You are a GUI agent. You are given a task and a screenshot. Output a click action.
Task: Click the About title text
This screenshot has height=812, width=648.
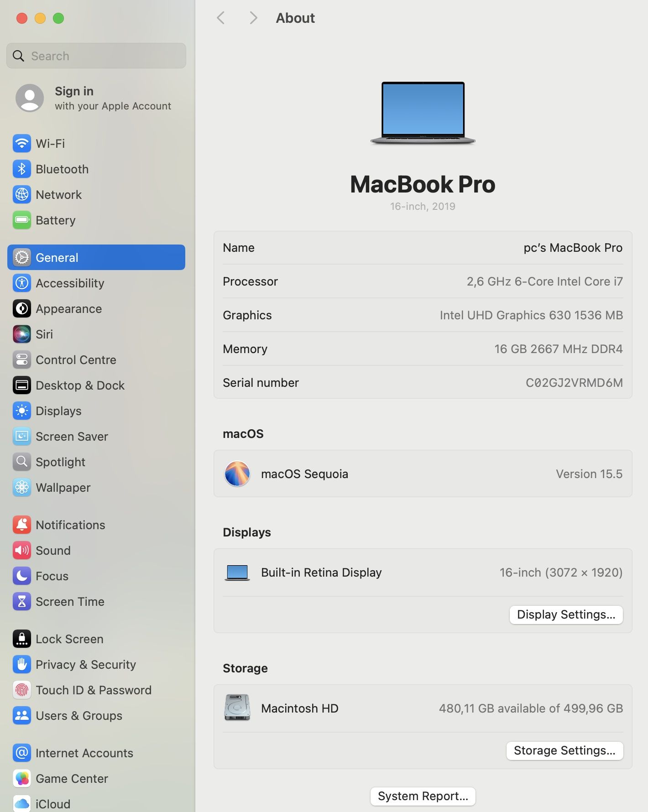295,18
